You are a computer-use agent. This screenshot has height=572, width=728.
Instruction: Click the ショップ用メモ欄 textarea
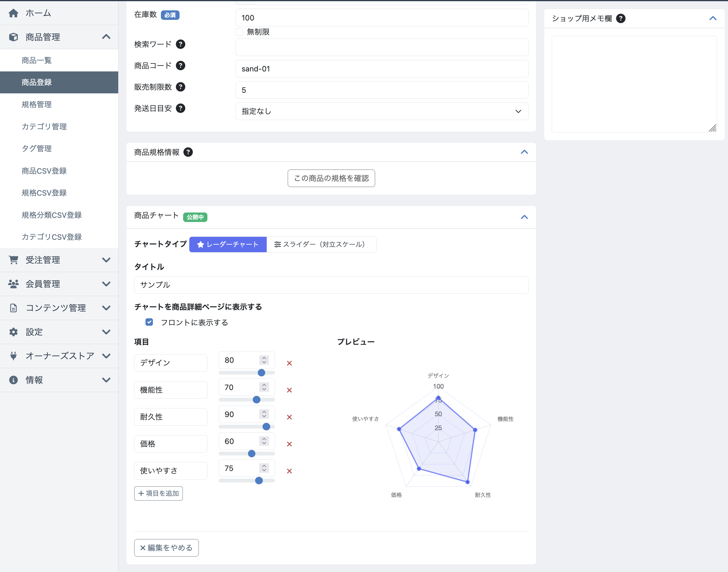coord(634,84)
